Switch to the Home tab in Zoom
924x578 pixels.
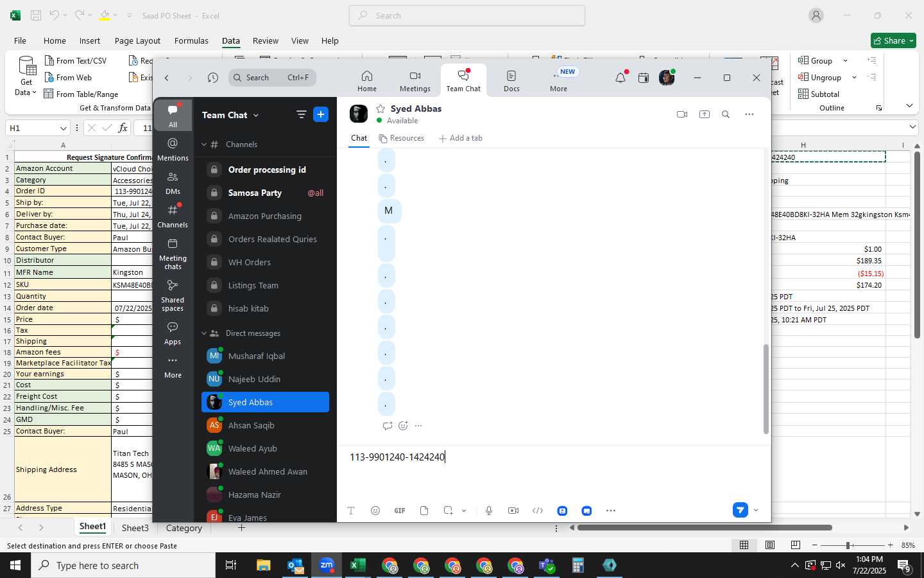[x=367, y=81]
